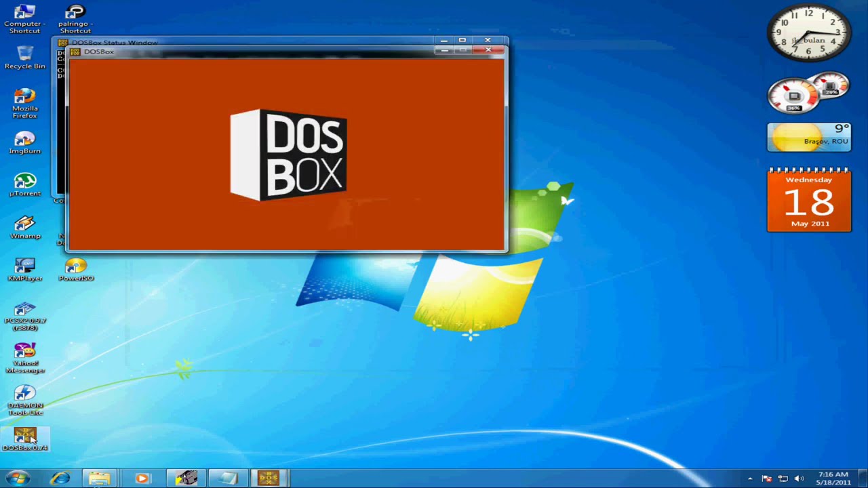868x488 pixels.
Task: Select the Winamp desktop icon
Action: (x=24, y=228)
